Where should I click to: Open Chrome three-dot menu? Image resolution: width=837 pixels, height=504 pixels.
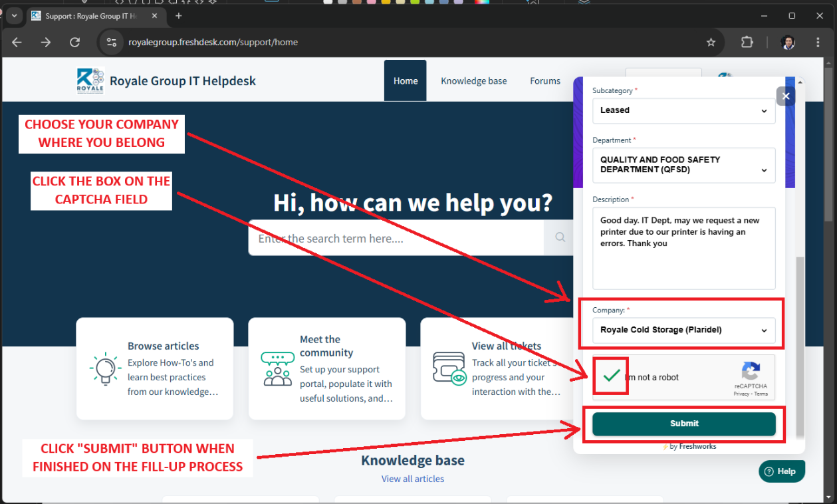coord(818,42)
